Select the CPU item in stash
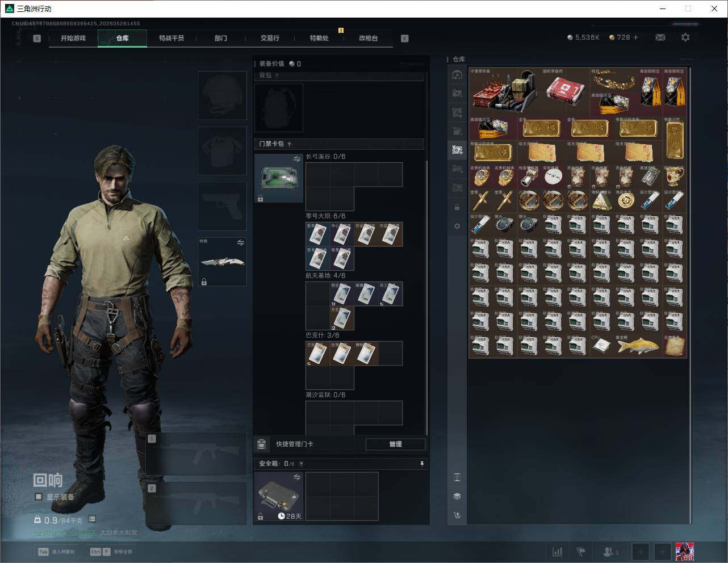This screenshot has width=728, height=563. pos(602,345)
